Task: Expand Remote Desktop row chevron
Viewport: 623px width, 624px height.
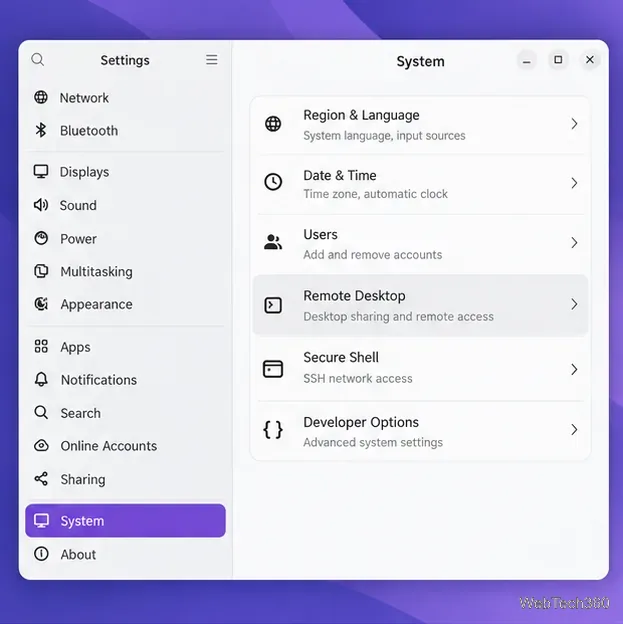Action: tap(574, 304)
